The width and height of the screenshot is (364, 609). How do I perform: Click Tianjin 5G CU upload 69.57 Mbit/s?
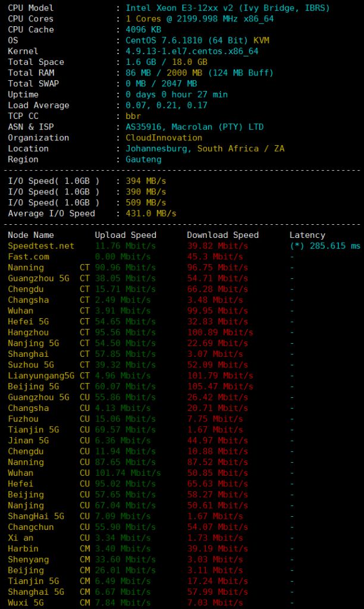pyautogui.click(x=125, y=431)
